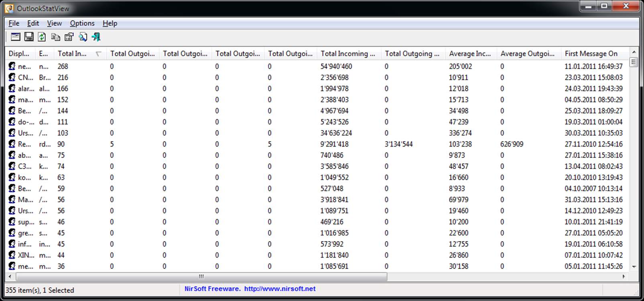Image resolution: width=644 pixels, height=301 pixels.
Task: Select the contact icon of the sup... row
Action: tap(12, 222)
